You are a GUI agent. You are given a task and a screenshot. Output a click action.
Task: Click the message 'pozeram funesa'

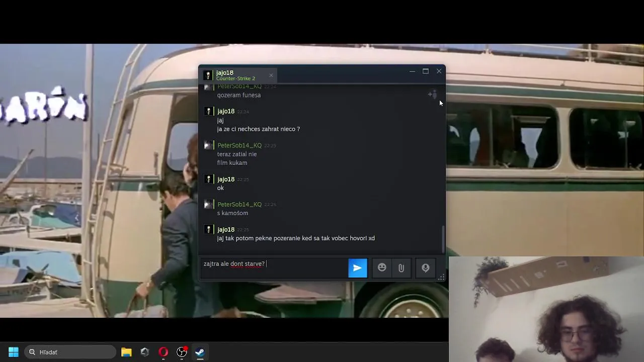coord(239,95)
